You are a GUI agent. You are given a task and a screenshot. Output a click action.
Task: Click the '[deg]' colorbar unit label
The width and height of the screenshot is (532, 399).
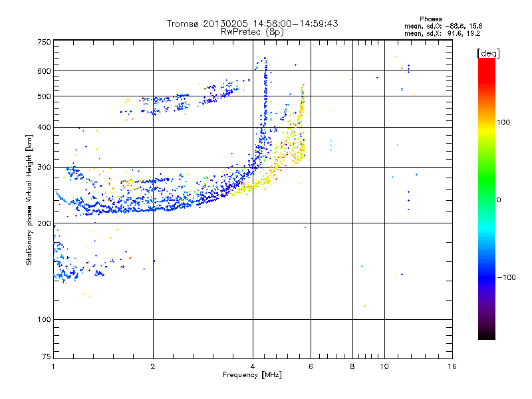click(x=488, y=53)
